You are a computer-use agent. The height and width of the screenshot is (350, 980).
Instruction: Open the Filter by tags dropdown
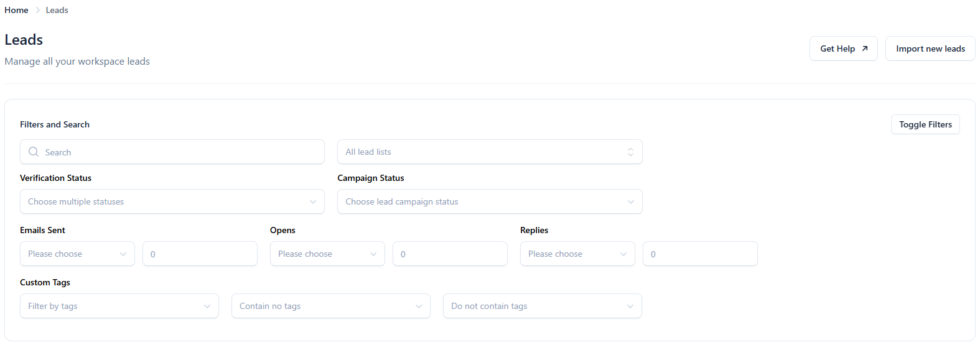pos(119,306)
